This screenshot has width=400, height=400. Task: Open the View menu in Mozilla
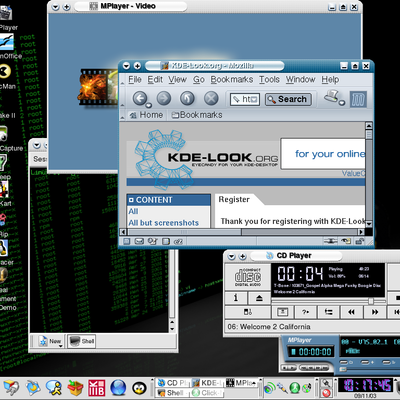[x=177, y=80]
